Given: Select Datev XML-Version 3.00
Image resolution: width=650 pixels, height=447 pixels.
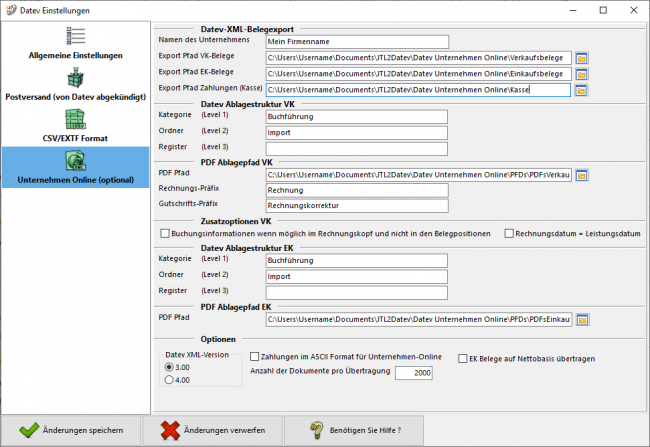Looking at the screenshot, I should (x=168, y=367).
